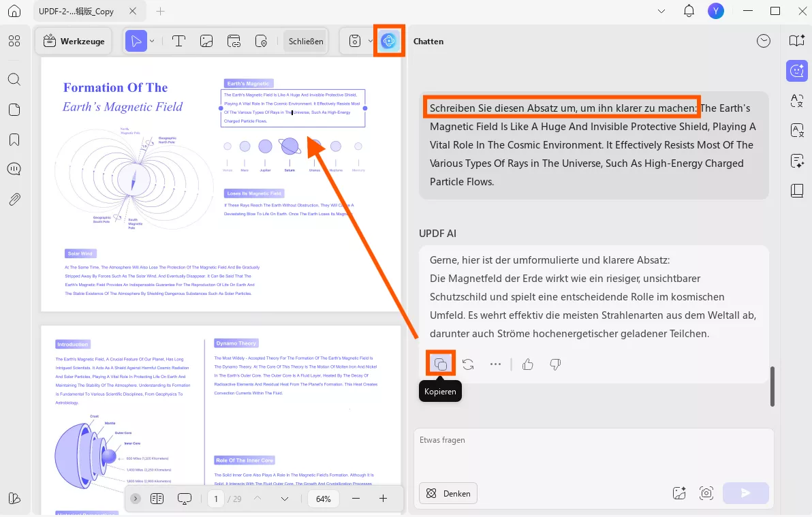Give thumbs up to the AI response
The height and width of the screenshot is (517, 812).
pos(528,364)
